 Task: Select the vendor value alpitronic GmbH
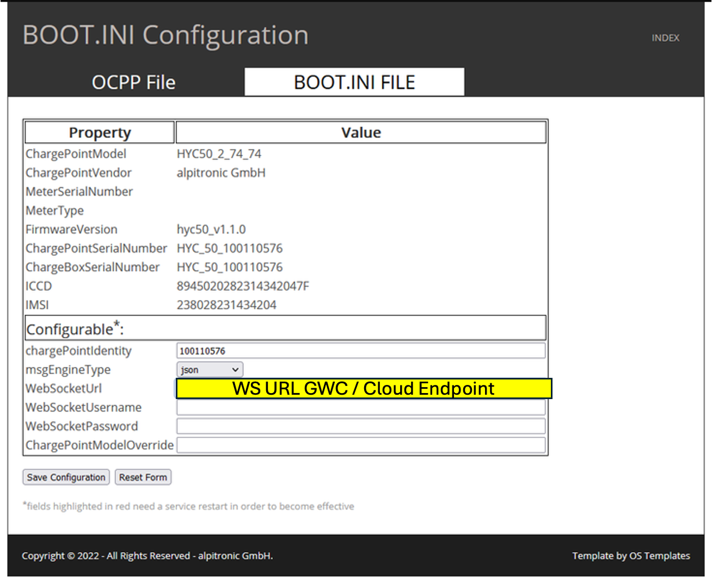pyautogui.click(x=221, y=173)
